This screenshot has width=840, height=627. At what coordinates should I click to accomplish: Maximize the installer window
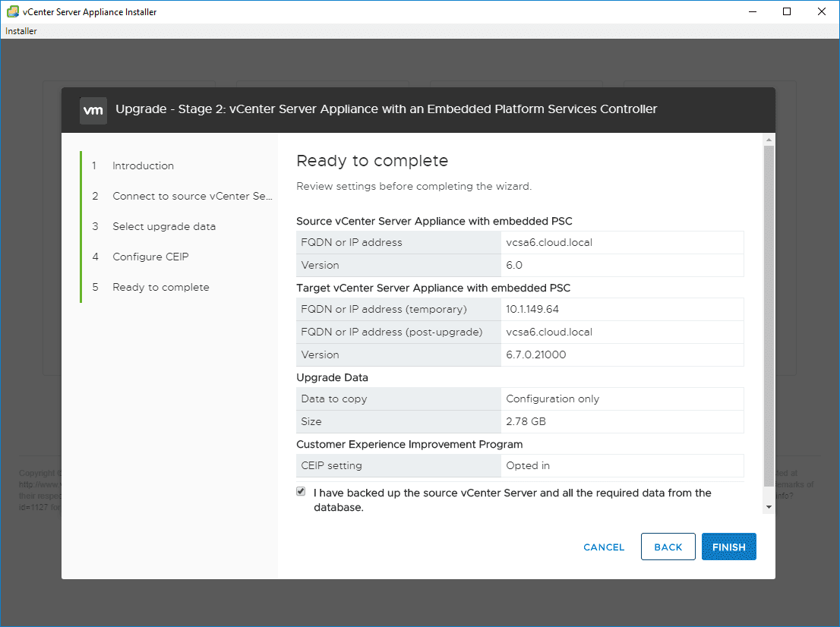pyautogui.click(x=787, y=11)
